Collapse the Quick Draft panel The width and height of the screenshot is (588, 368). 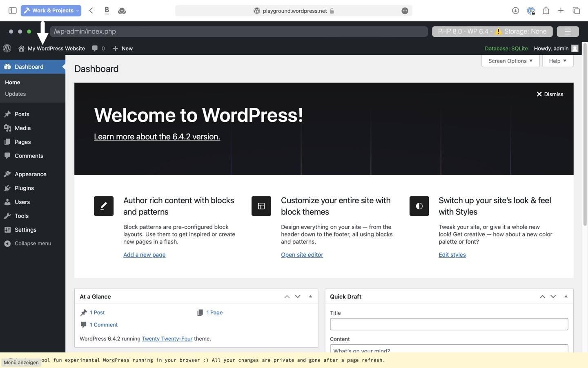pyautogui.click(x=566, y=296)
